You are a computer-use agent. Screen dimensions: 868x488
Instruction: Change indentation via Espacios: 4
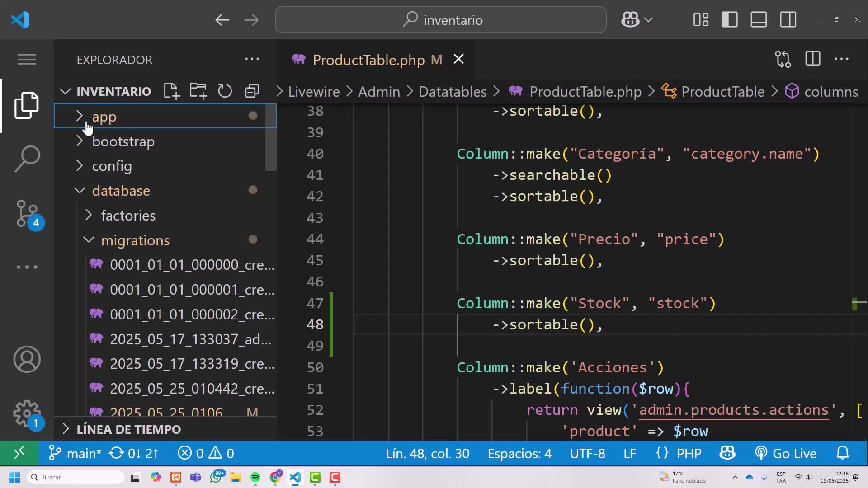[x=519, y=453]
